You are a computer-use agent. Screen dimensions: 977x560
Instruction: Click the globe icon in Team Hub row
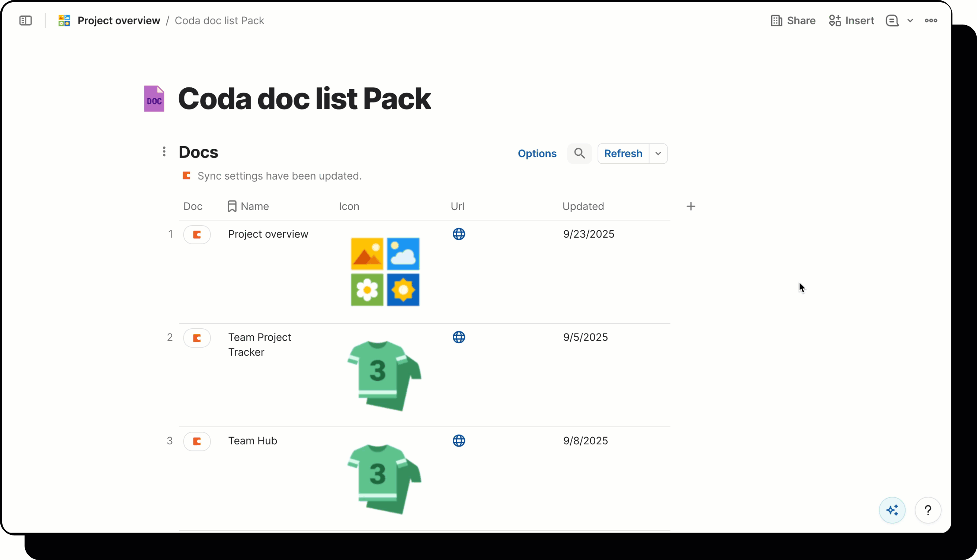(459, 441)
